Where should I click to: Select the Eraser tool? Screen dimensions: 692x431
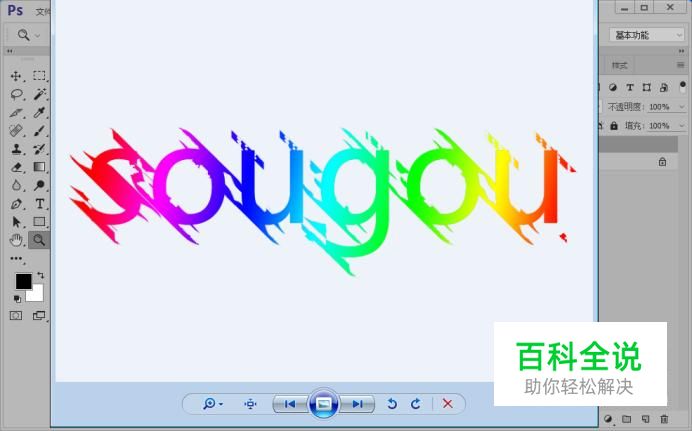[16, 167]
